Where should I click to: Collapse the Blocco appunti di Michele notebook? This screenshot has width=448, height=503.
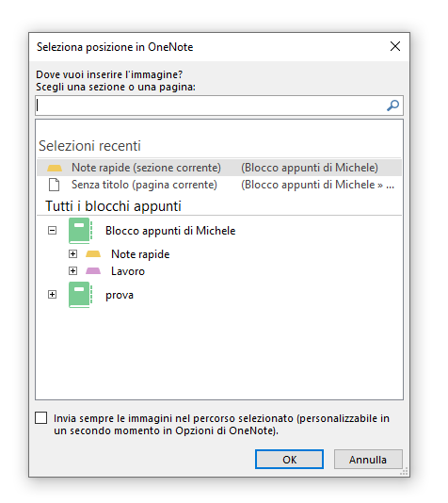52,231
